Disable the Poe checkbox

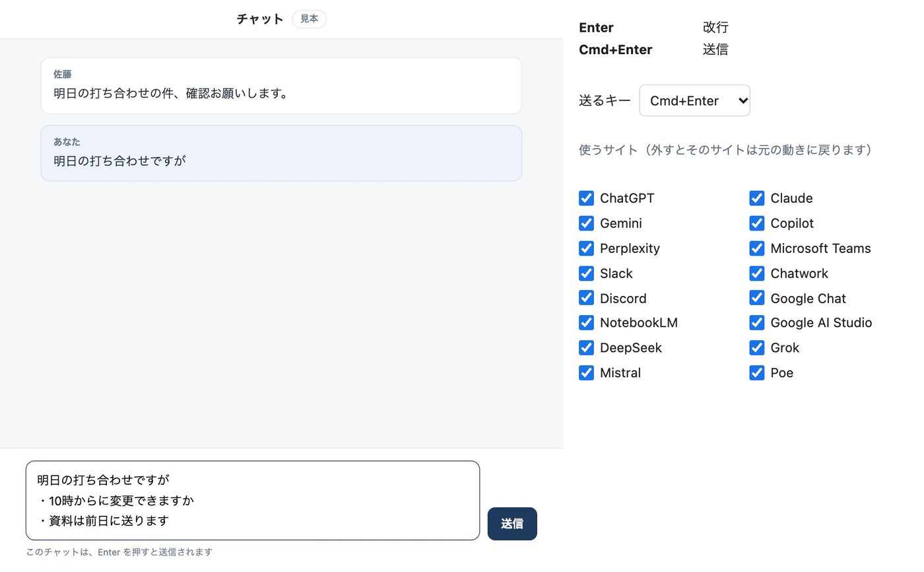[757, 373]
